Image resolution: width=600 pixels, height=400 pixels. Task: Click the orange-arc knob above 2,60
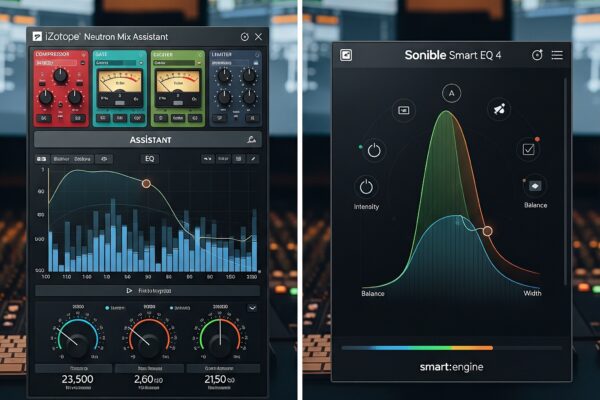click(x=149, y=343)
